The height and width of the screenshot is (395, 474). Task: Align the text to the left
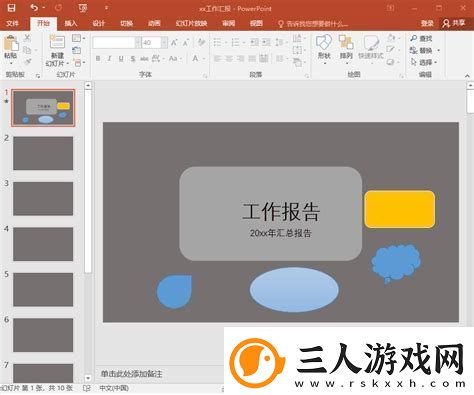218,59
